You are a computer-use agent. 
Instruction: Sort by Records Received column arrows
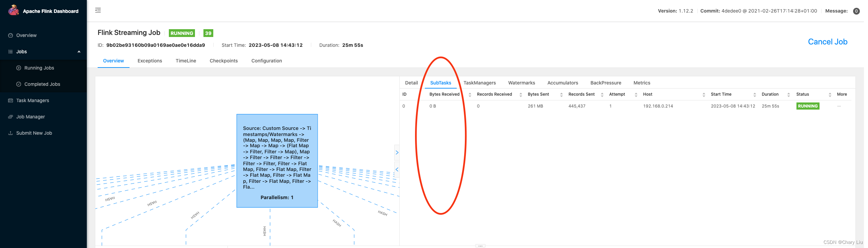[x=521, y=95]
